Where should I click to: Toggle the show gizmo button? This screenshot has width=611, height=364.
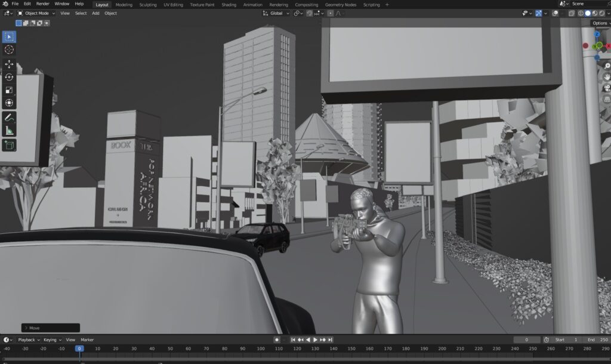pos(539,13)
